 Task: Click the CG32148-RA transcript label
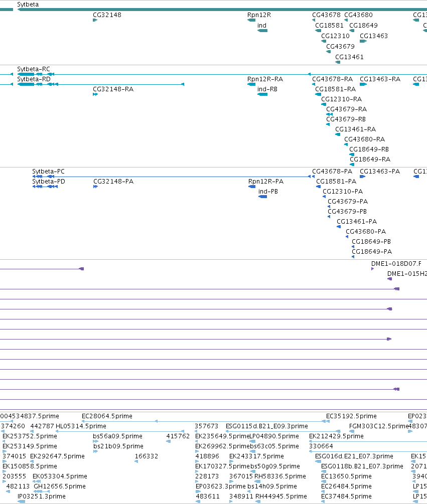click(113, 89)
